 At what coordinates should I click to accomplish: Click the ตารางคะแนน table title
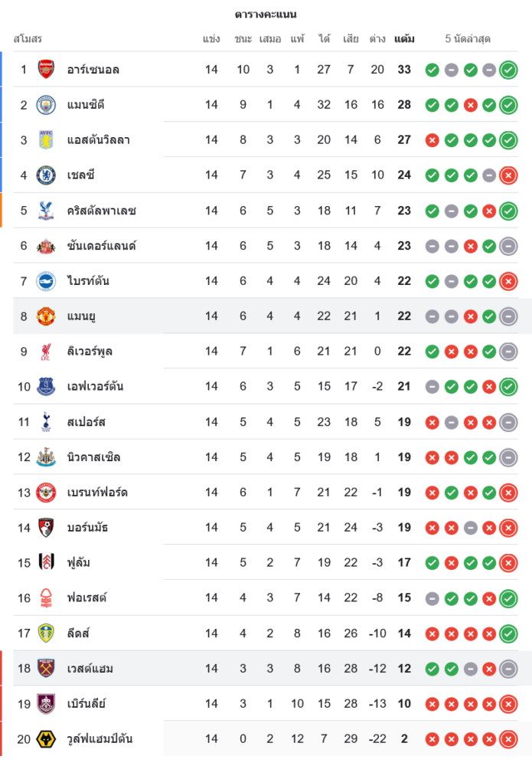coord(266,14)
